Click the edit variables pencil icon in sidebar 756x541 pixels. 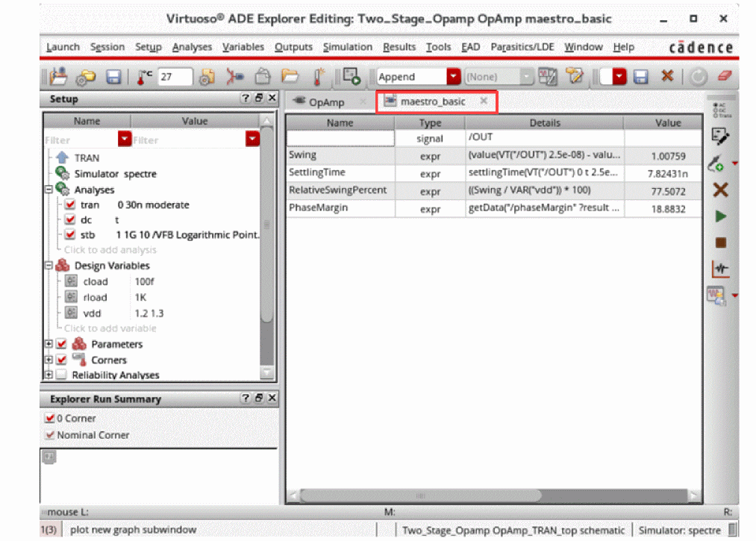click(x=719, y=135)
